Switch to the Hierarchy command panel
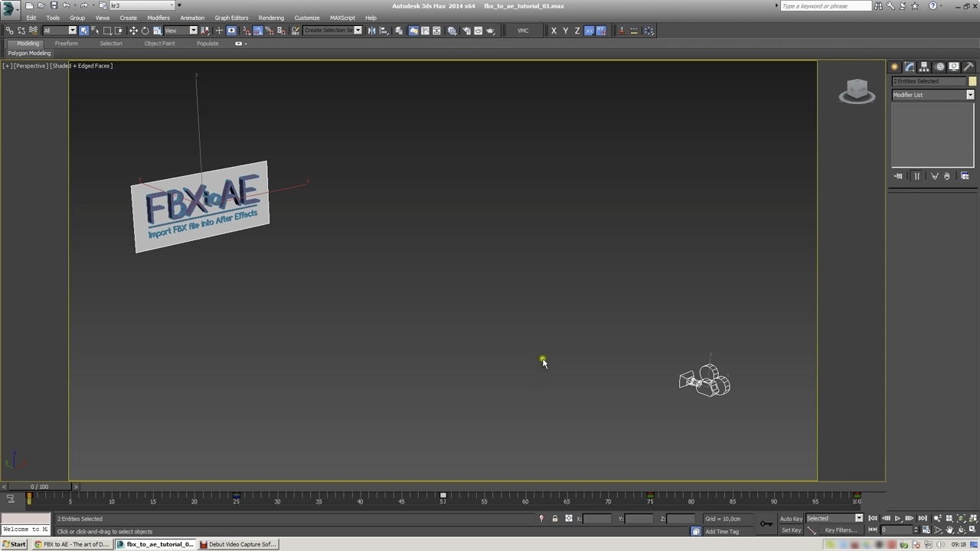 pos(924,67)
